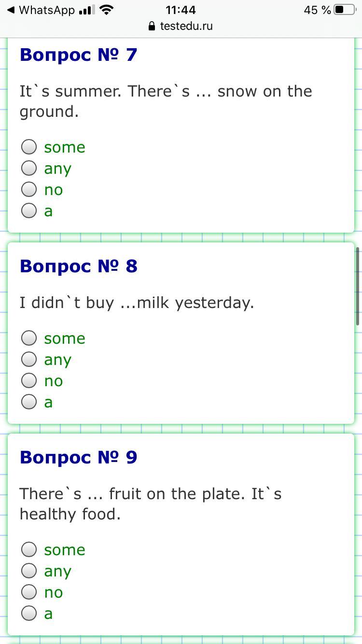Select 'a' option in question 9
The width and height of the screenshot is (362, 644).
point(29,613)
